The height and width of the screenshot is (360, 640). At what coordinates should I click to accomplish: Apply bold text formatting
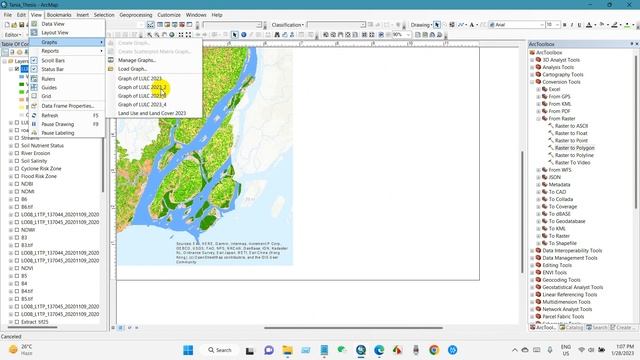pos(564,25)
